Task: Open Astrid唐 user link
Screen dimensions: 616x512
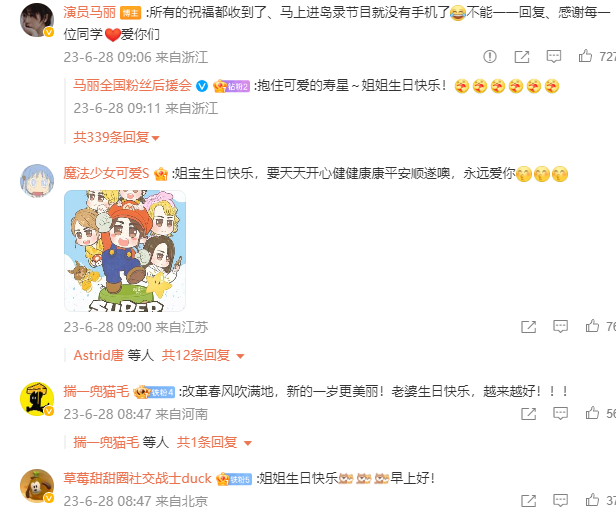Action: (x=99, y=355)
